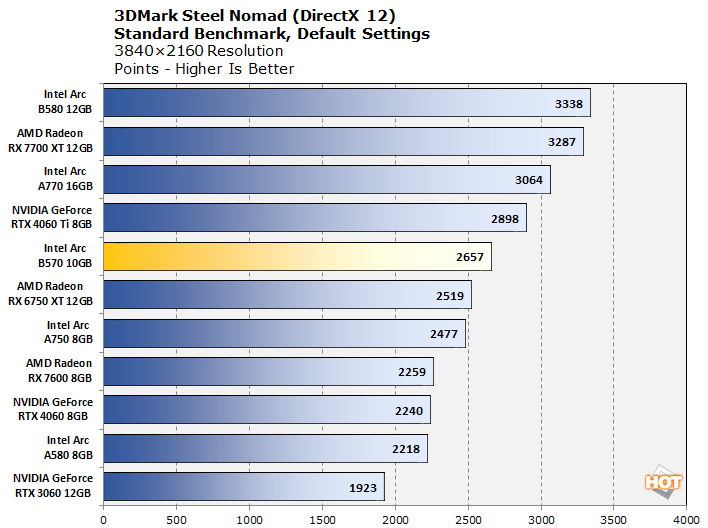Click the 3000 axis tick label
Viewport: 708px width, 528px height.
tap(541, 520)
